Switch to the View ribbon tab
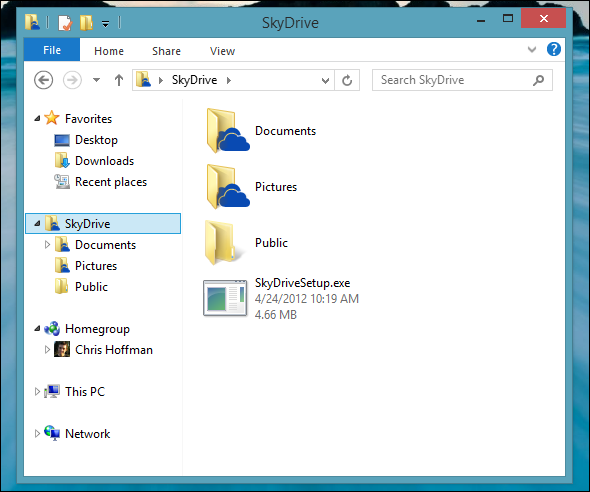The height and width of the screenshot is (492, 590). (x=222, y=51)
